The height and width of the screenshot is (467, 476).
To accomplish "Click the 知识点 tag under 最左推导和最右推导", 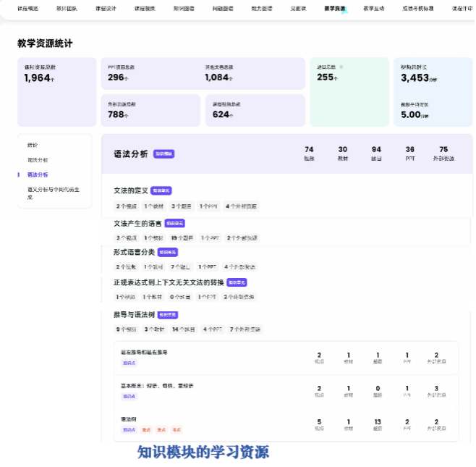I will click(129, 363).
